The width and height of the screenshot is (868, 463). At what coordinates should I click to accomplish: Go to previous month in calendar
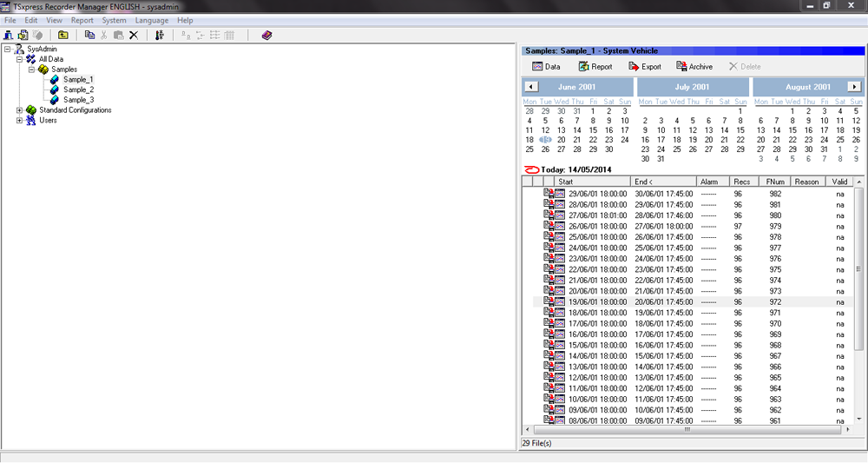point(531,87)
